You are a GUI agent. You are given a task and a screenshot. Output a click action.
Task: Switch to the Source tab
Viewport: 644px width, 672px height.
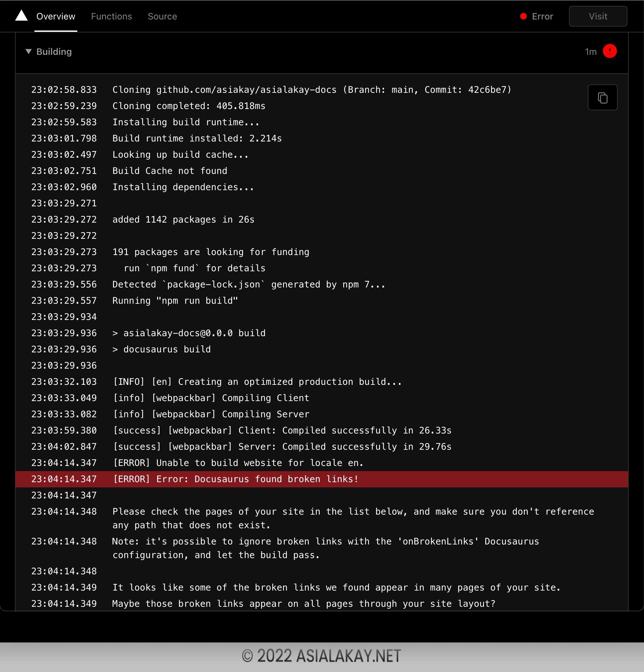(x=162, y=17)
